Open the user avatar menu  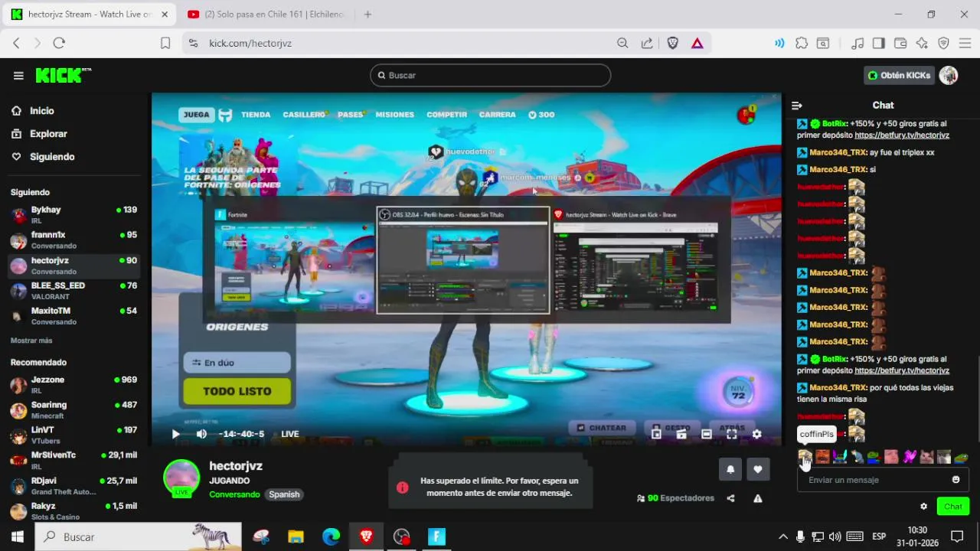tap(949, 75)
